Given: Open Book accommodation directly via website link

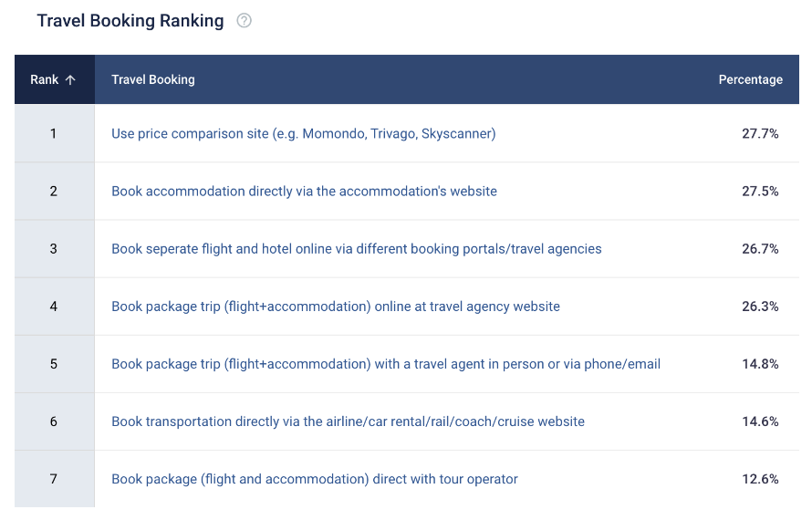Looking at the screenshot, I should coord(304,191).
